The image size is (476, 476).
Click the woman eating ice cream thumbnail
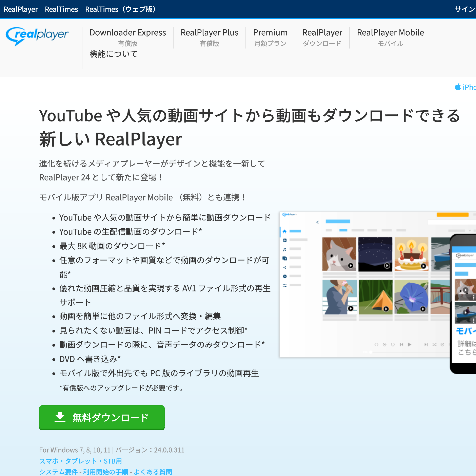339,297
